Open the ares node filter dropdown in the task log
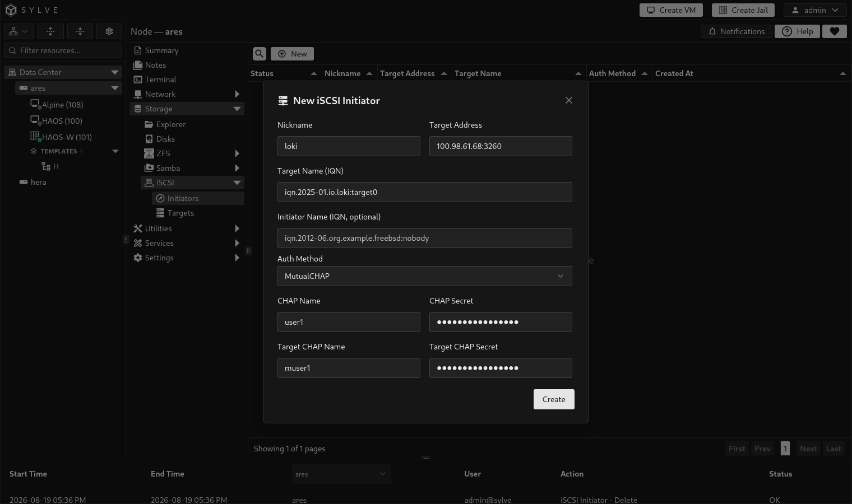Screen dimensions: 852x504 (x=341, y=474)
